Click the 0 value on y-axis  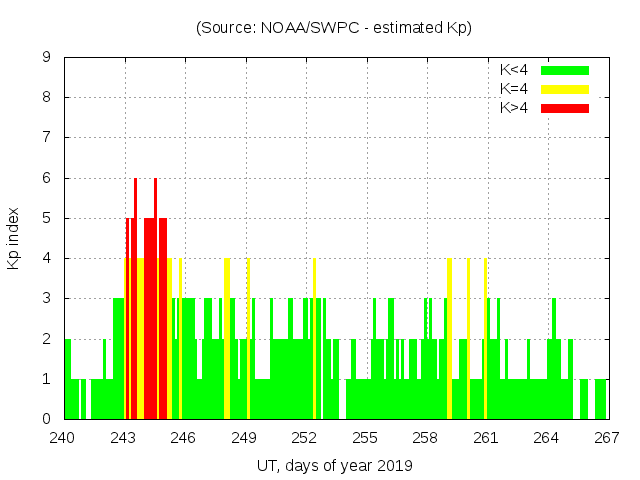(x=46, y=419)
